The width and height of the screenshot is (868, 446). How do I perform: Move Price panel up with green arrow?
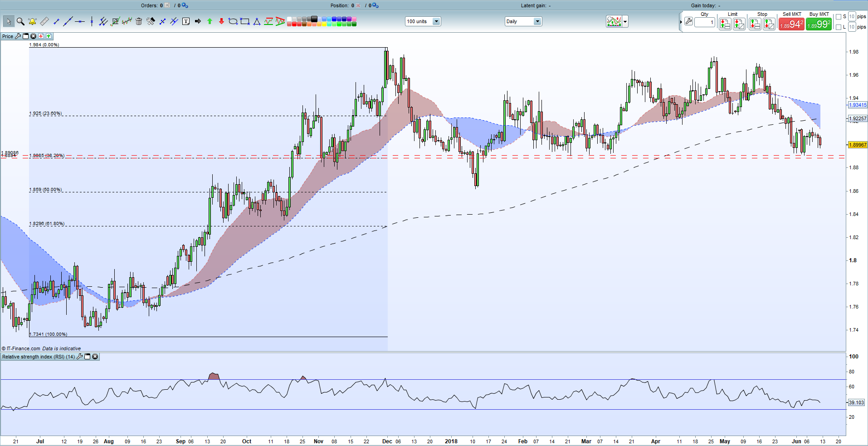tap(49, 36)
